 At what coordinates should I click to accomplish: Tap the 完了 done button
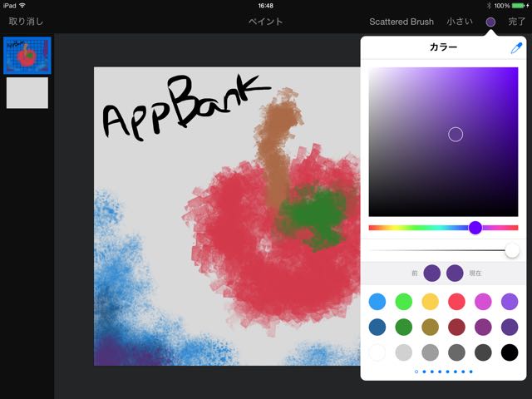pos(516,22)
